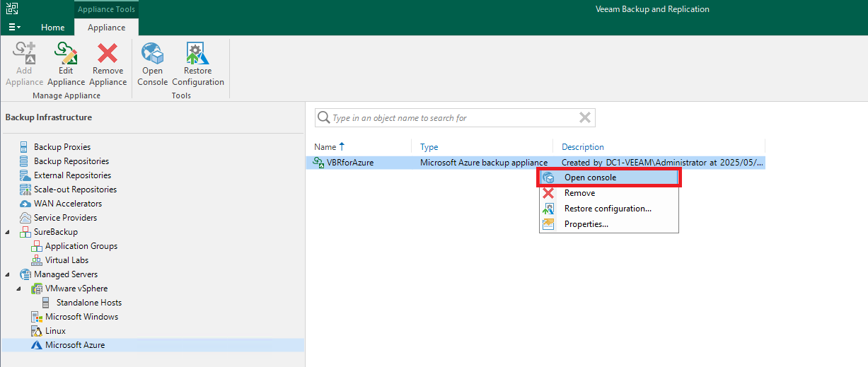Click the Linux penguin icon
Image resolution: width=868 pixels, height=367 pixels.
pos(37,331)
